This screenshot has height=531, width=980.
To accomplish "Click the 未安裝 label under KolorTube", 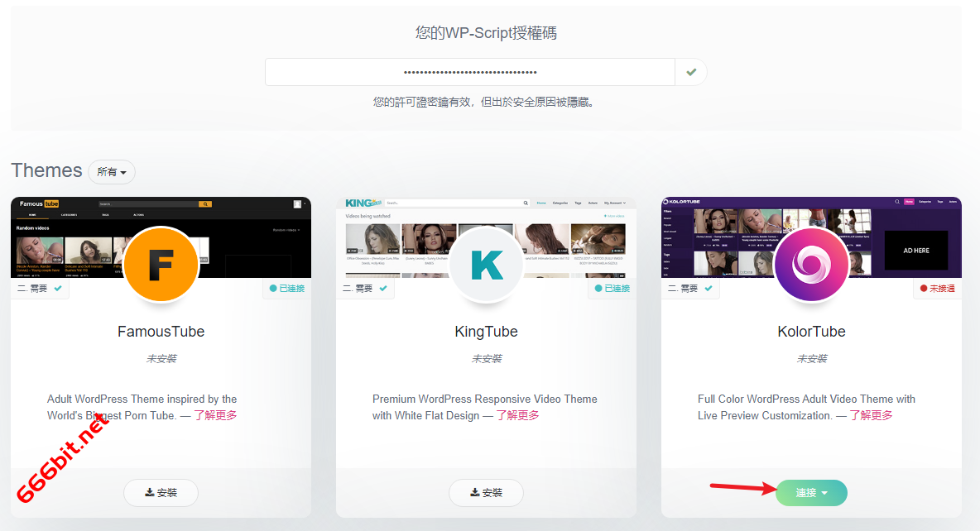I will point(811,359).
